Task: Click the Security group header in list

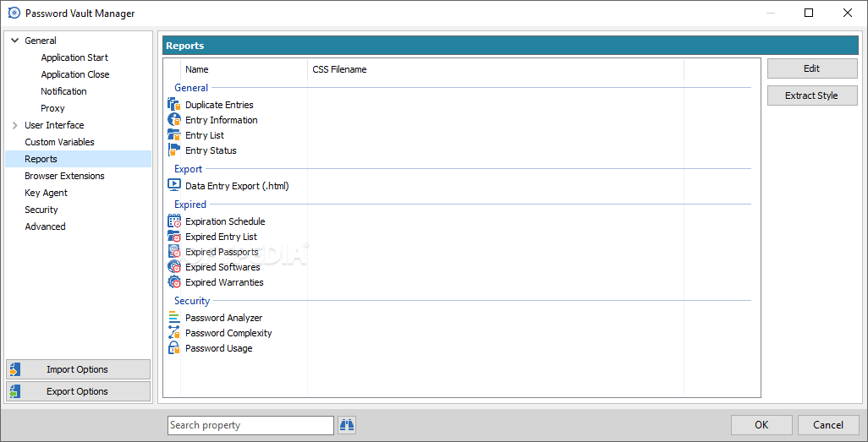Action: [192, 301]
